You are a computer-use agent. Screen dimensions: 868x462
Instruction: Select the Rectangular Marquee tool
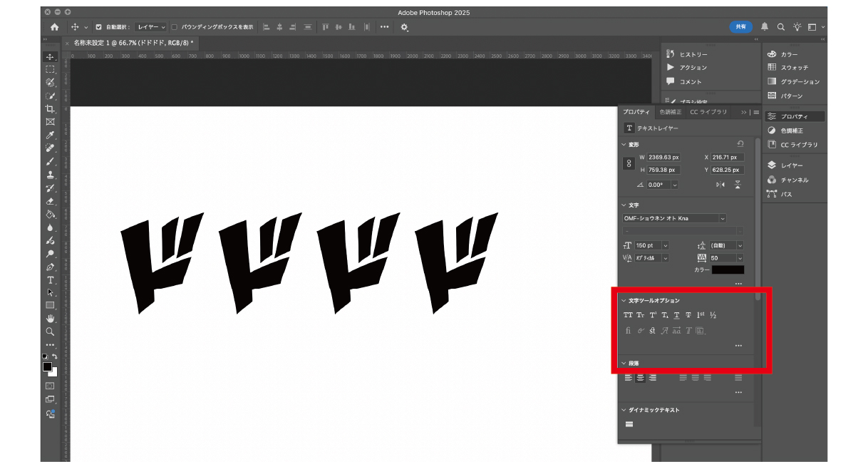click(x=50, y=69)
